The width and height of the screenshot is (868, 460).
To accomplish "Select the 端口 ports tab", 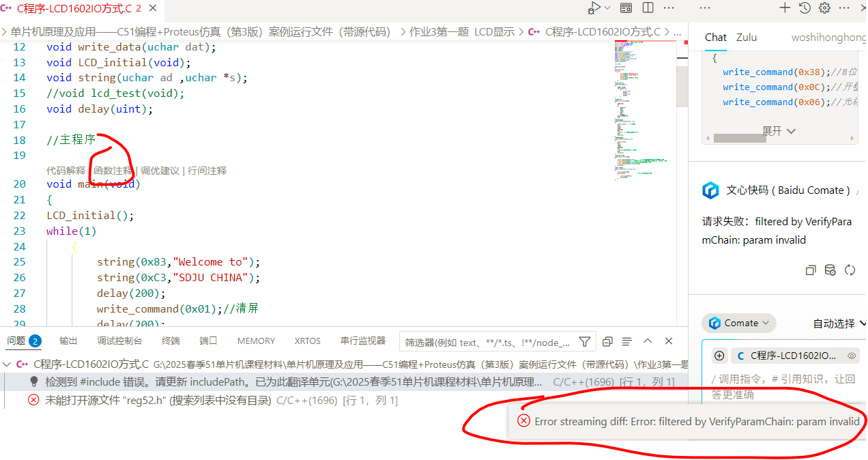I will [x=208, y=341].
